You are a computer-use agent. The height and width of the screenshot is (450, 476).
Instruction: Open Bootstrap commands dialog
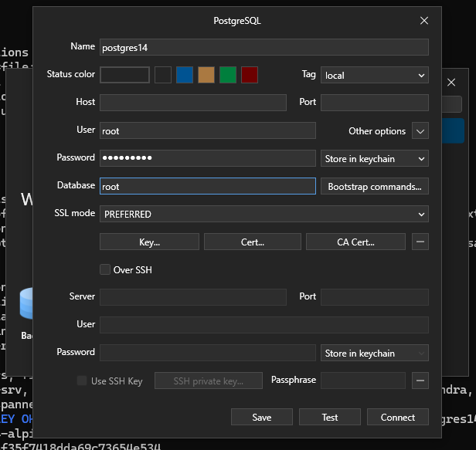pyautogui.click(x=375, y=186)
